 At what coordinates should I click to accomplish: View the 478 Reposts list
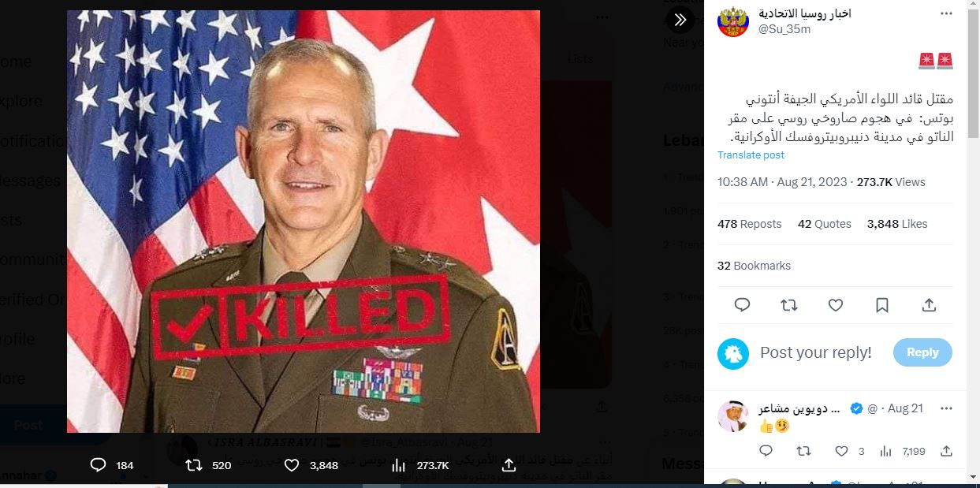(749, 224)
